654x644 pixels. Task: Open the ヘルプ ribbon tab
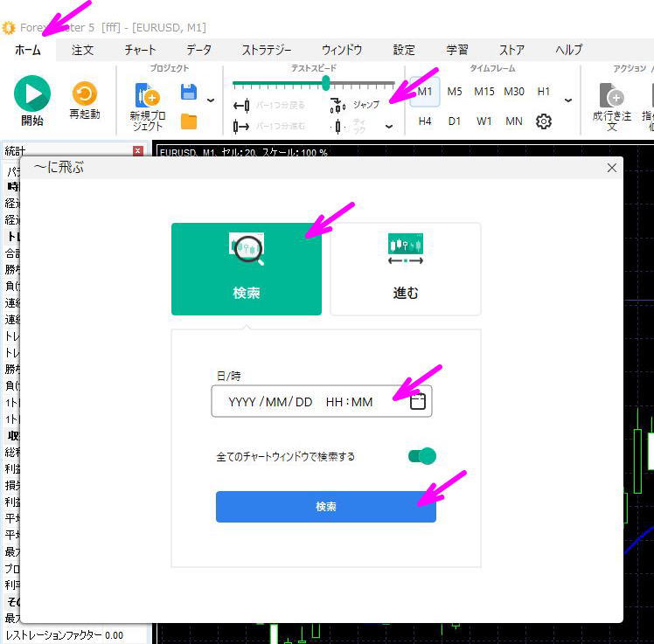click(x=568, y=50)
